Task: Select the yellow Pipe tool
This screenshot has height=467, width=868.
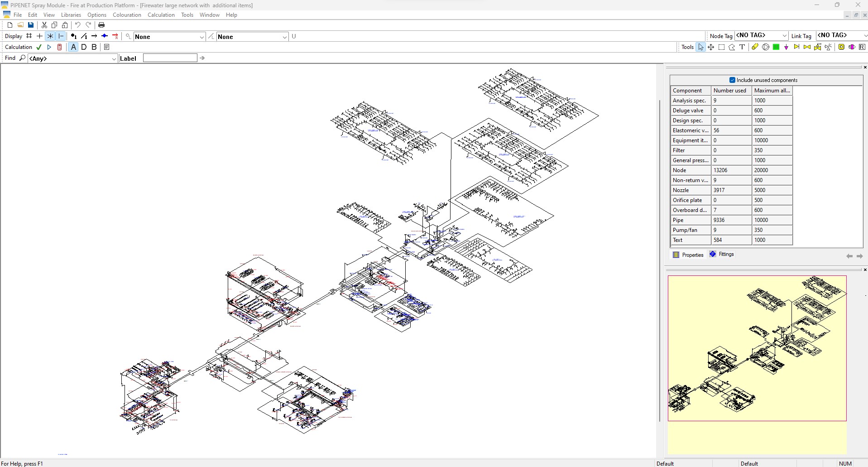Action: 755,47
